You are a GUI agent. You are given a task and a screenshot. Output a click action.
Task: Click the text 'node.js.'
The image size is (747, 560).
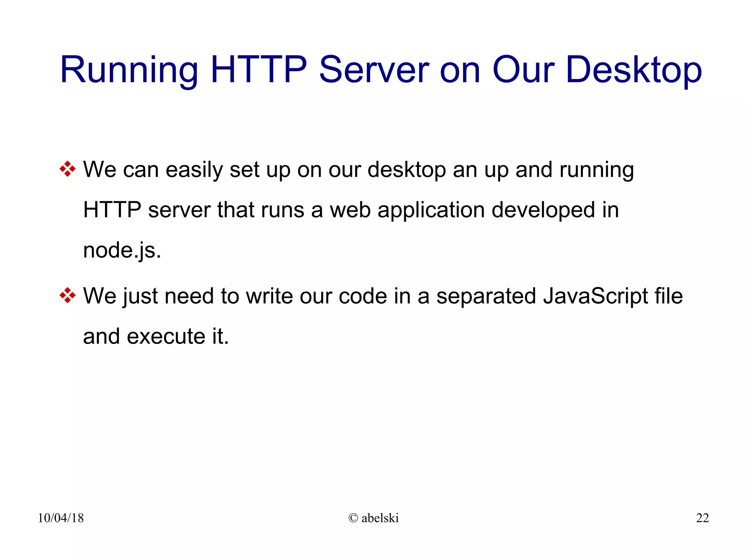[122, 251]
